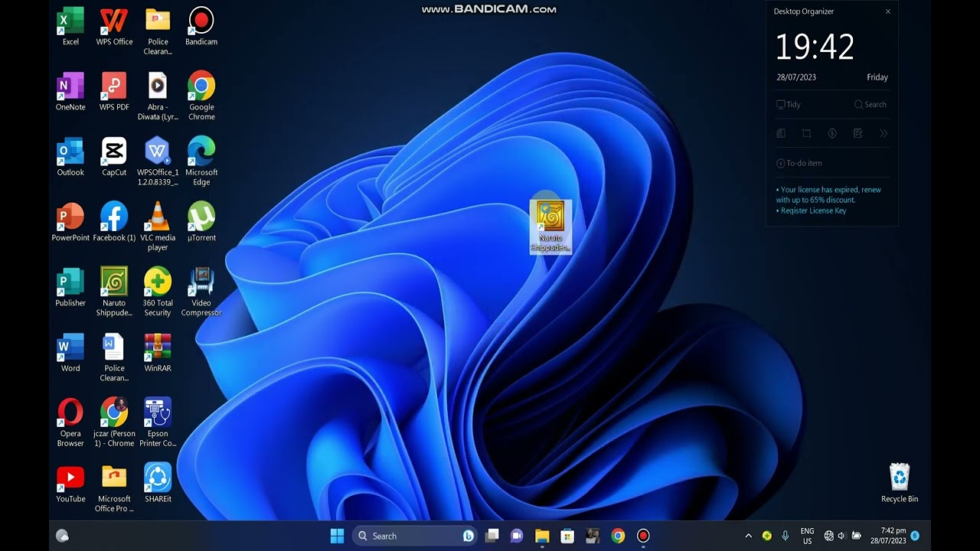Click the 360 Total Security tray icon
The image size is (980, 551).
point(767,536)
